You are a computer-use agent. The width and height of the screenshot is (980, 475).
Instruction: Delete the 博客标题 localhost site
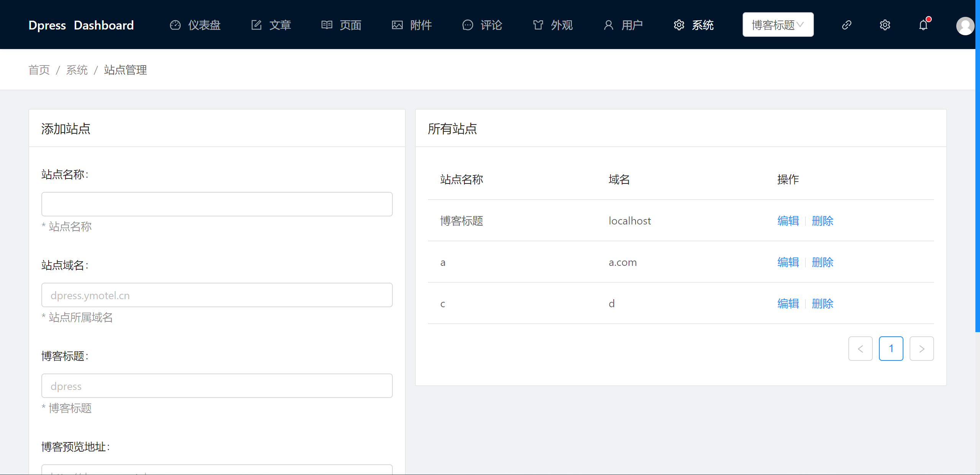coord(822,221)
